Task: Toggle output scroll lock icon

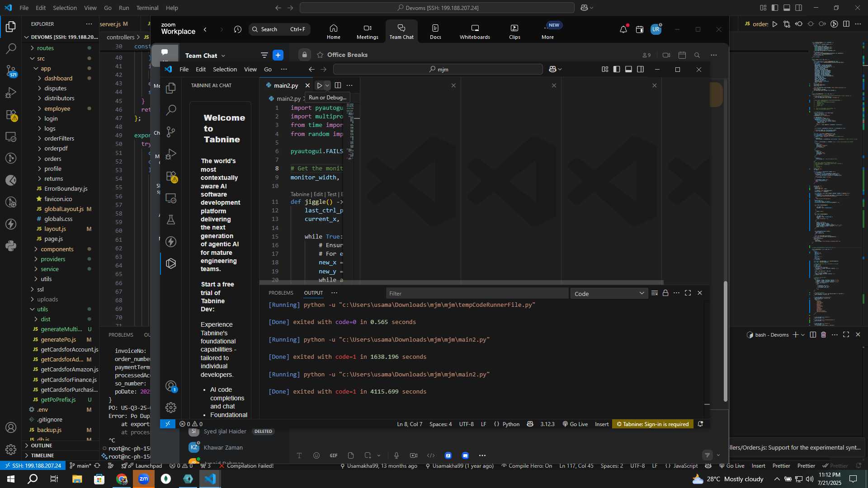Action: [x=665, y=293]
